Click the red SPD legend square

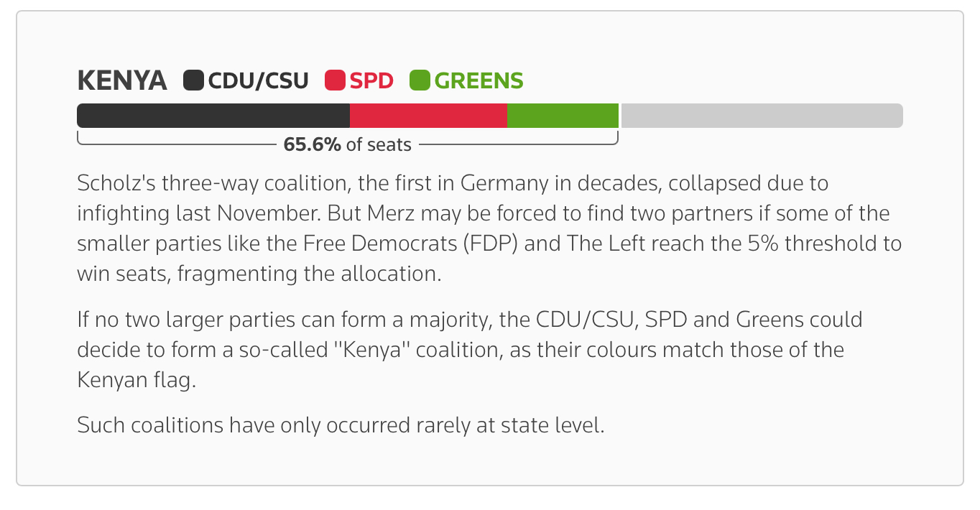pyautogui.click(x=336, y=80)
